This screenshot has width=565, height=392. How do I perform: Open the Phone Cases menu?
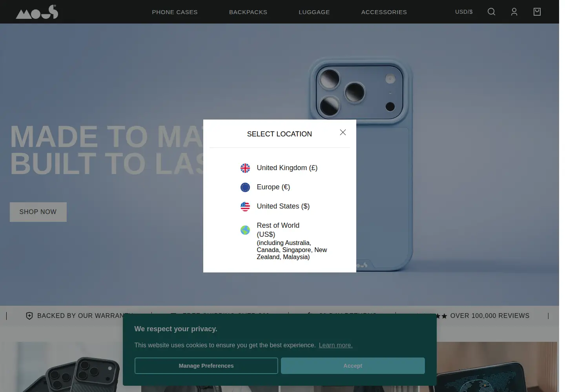[x=175, y=12]
